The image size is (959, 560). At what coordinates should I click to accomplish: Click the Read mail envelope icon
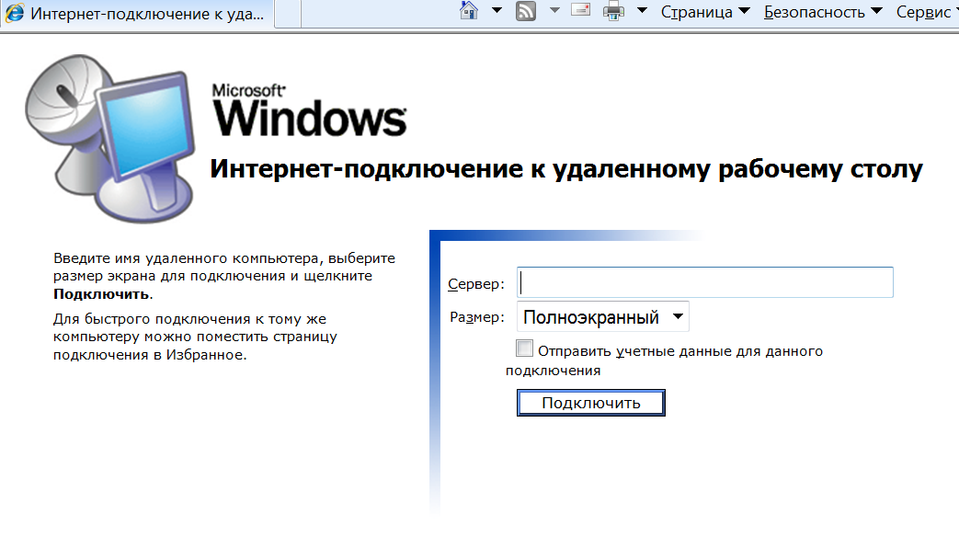pyautogui.click(x=580, y=10)
